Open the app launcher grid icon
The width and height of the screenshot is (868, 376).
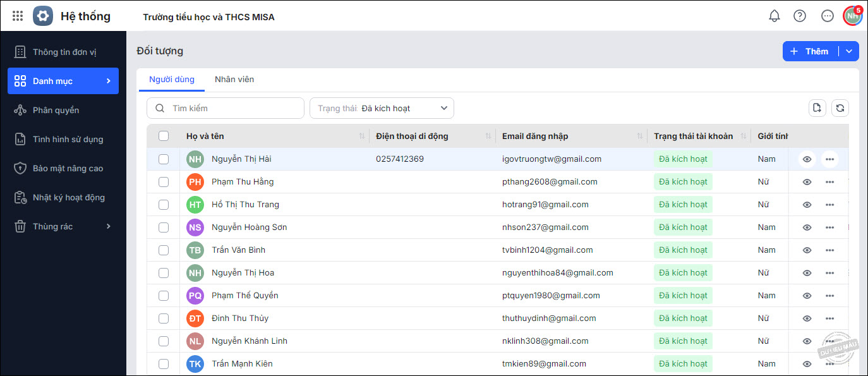[18, 16]
